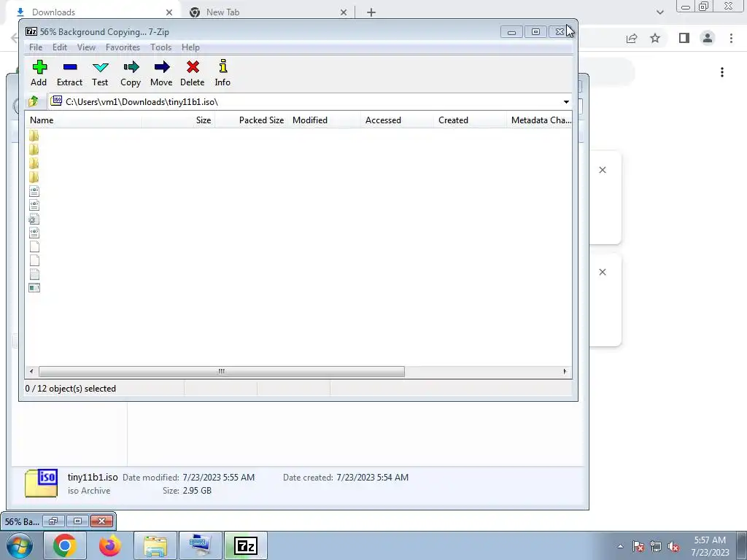Open Chrome tab search chevron
The height and width of the screenshot is (560, 747).
[x=659, y=12]
